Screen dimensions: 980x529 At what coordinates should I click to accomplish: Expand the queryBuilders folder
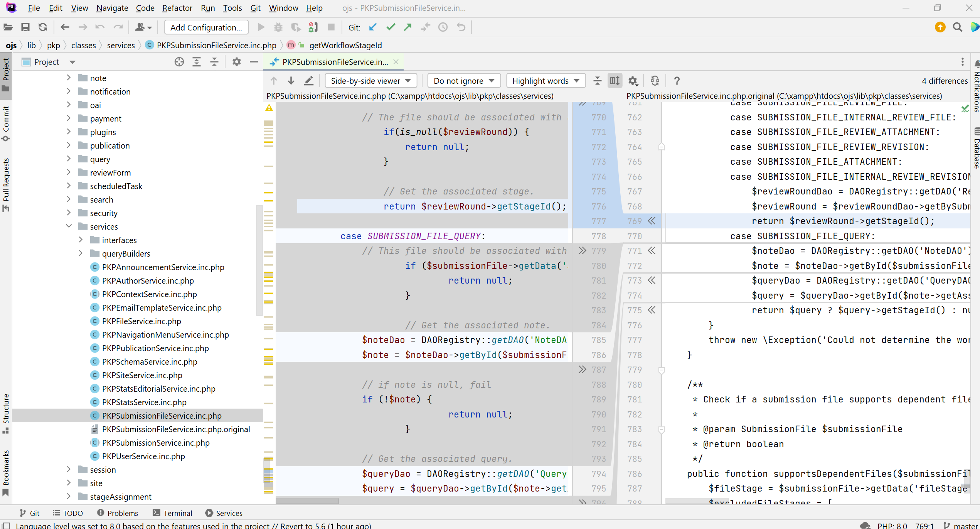tap(81, 254)
